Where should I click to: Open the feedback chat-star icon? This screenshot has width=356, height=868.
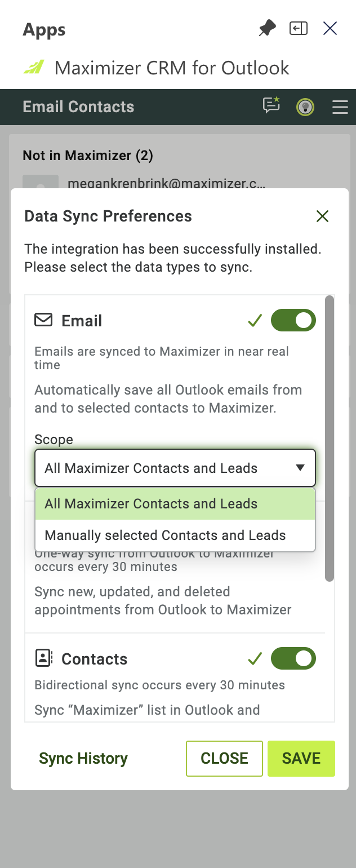(x=272, y=105)
